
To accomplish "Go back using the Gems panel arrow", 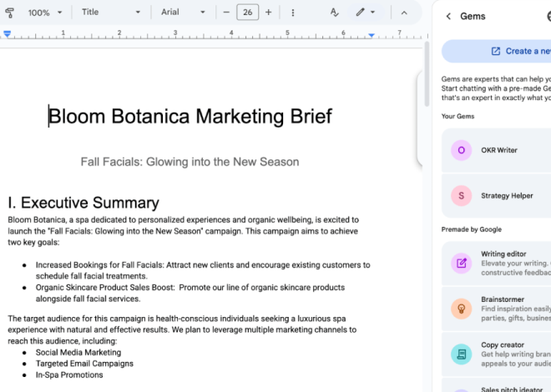I will point(448,16).
